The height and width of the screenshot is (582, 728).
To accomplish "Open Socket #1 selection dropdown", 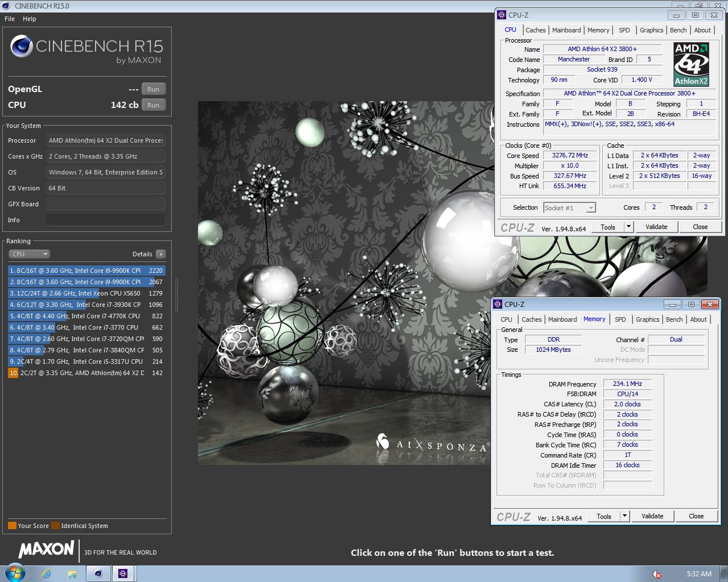I will [570, 208].
